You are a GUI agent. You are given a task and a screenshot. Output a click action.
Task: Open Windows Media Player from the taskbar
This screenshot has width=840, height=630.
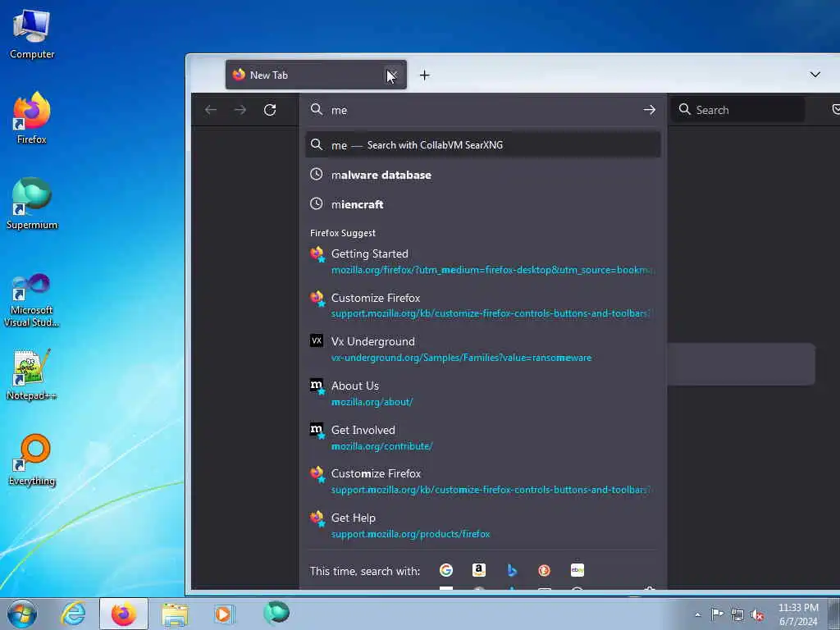tap(223, 614)
